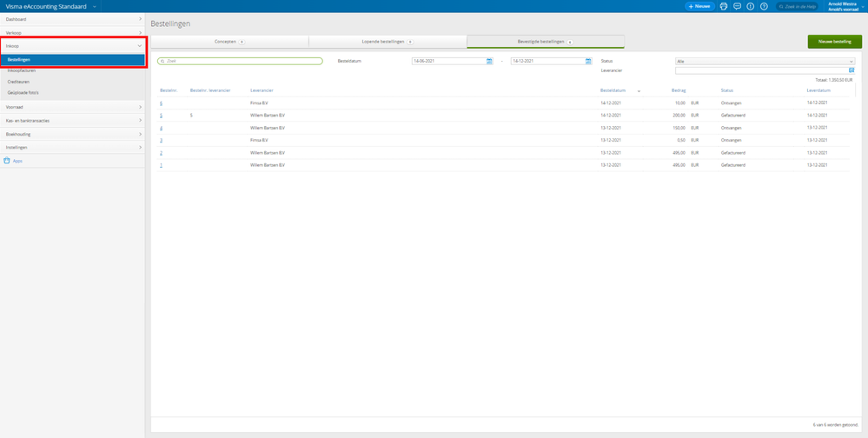The image size is (868, 438).
Task: Click the Zoek order search field
Action: (x=241, y=61)
